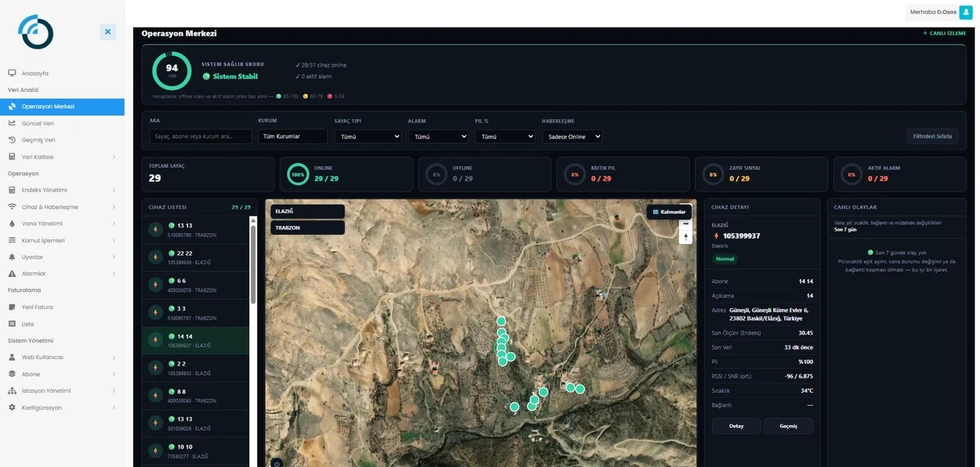Toggle the ELAZIĞ region map filter

click(x=307, y=211)
